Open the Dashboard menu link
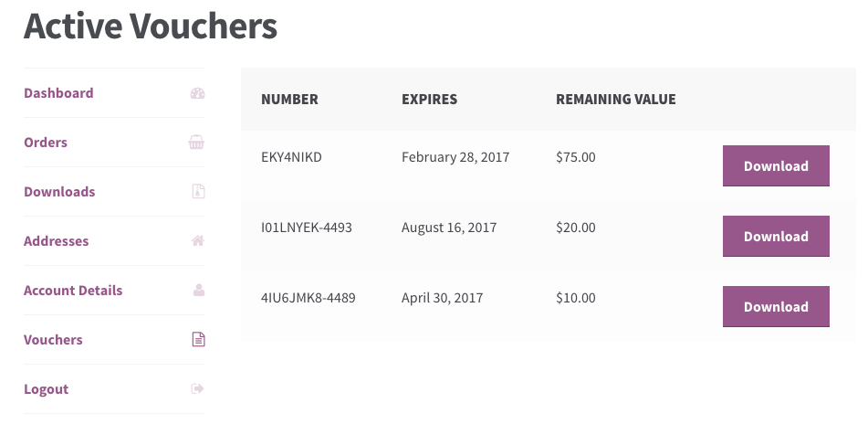Viewport: 868px width, 424px height. click(58, 93)
